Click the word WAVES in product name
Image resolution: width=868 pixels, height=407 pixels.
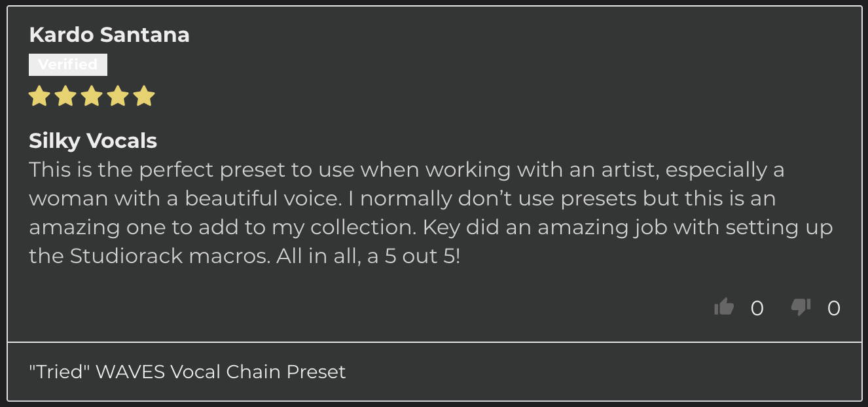tap(130, 372)
